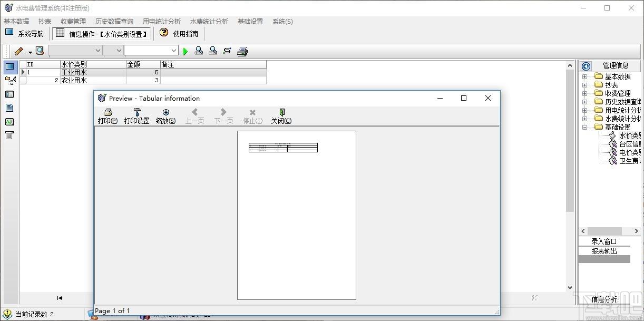Select the 水价类别 tree item

[630, 135]
